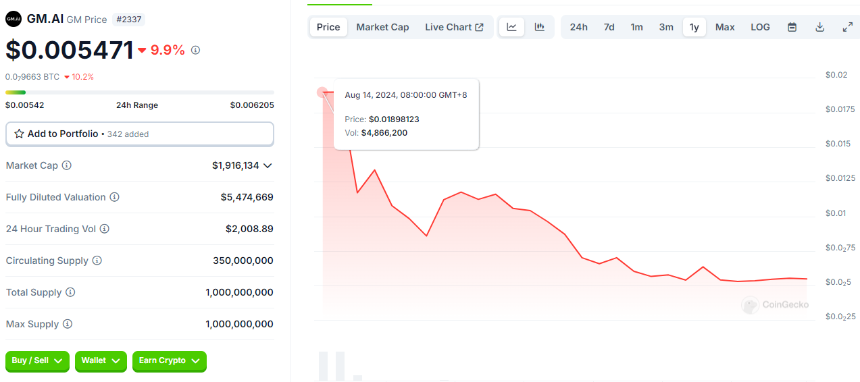Click the star icon in Add to Portfolio
Screen dimensions: 860x382
point(19,133)
